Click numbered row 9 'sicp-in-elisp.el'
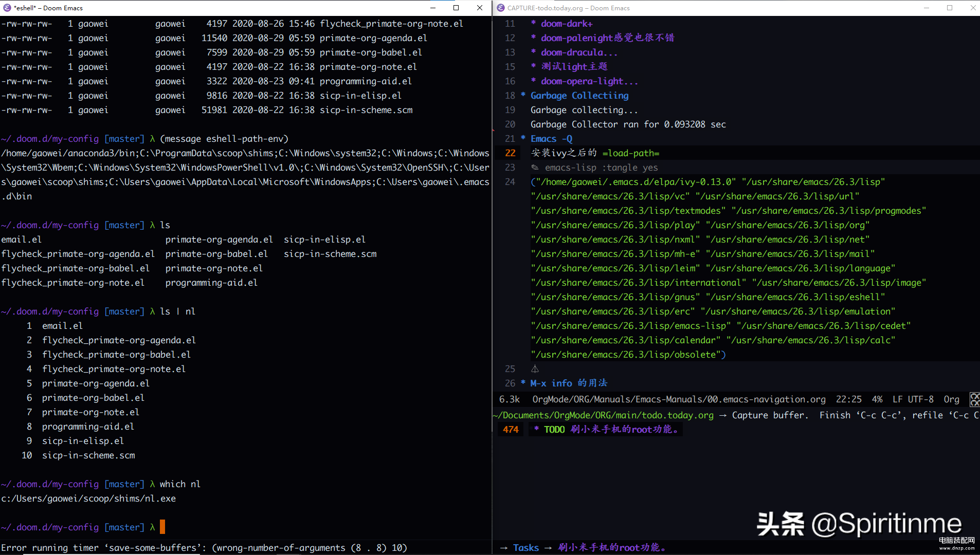The width and height of the screenshot is (980, 555). pyautogui.click(x=83, y=441)
